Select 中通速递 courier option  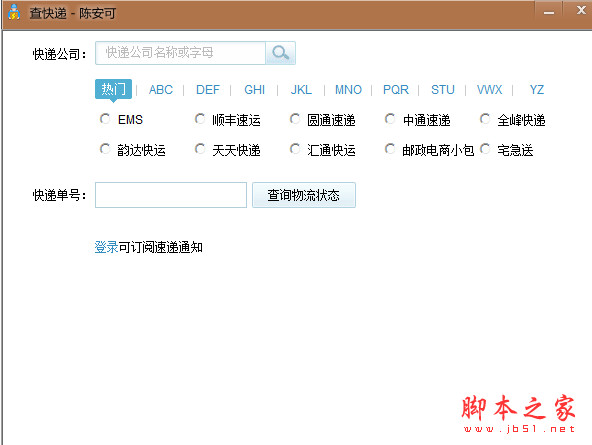[x=390, y=119]
